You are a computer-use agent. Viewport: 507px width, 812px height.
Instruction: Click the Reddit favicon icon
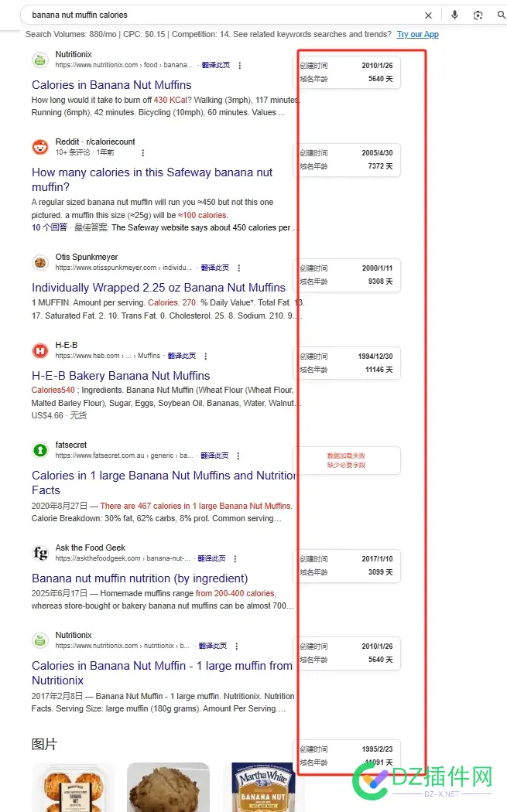[x=40, y=147]
